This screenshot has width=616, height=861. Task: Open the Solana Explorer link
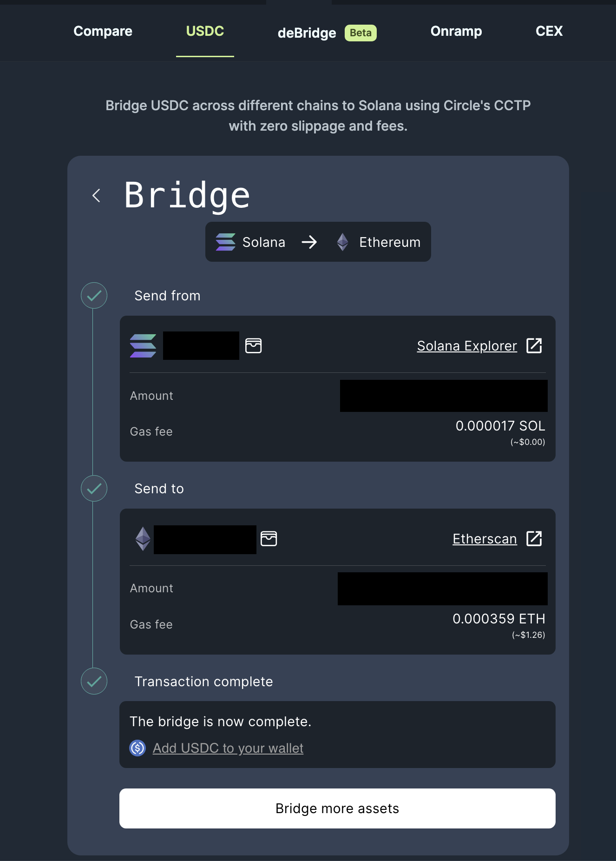[x=466, y=346]
